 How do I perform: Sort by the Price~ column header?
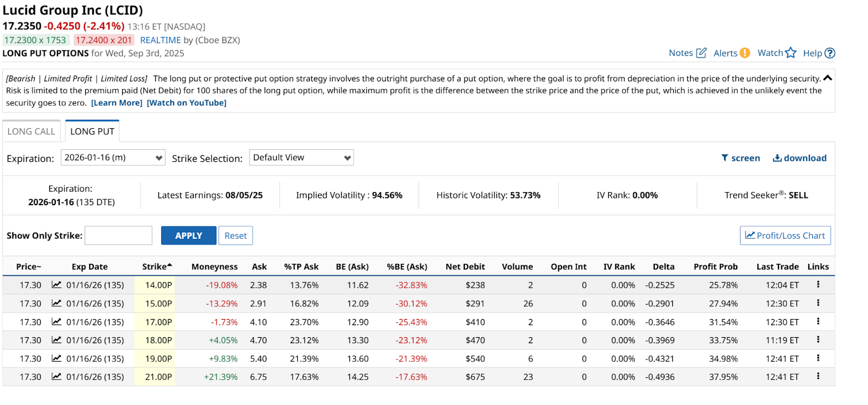(x=29, y=267)
